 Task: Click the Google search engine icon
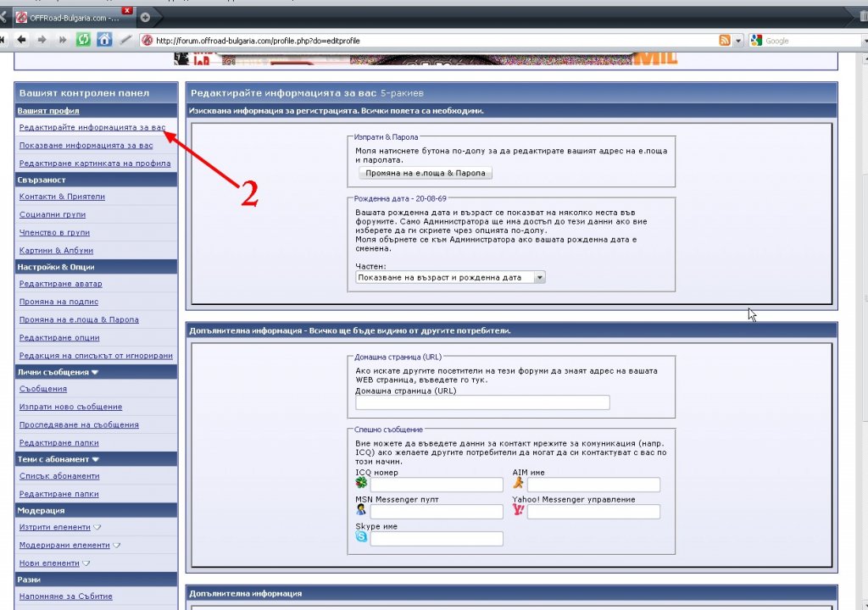click(x=755, y=41)
